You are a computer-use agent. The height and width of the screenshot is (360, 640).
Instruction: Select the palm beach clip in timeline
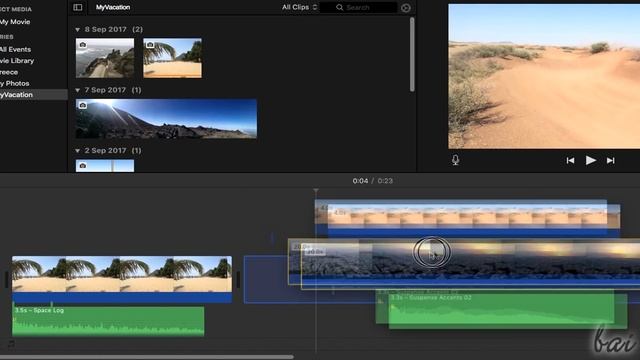pos(122,279)
